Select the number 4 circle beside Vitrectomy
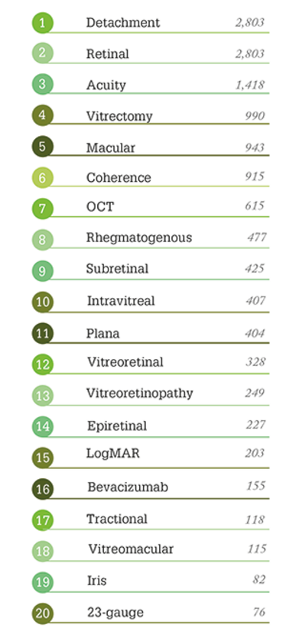The width and height of the screenshot is (286, 644). pos(43,115)
